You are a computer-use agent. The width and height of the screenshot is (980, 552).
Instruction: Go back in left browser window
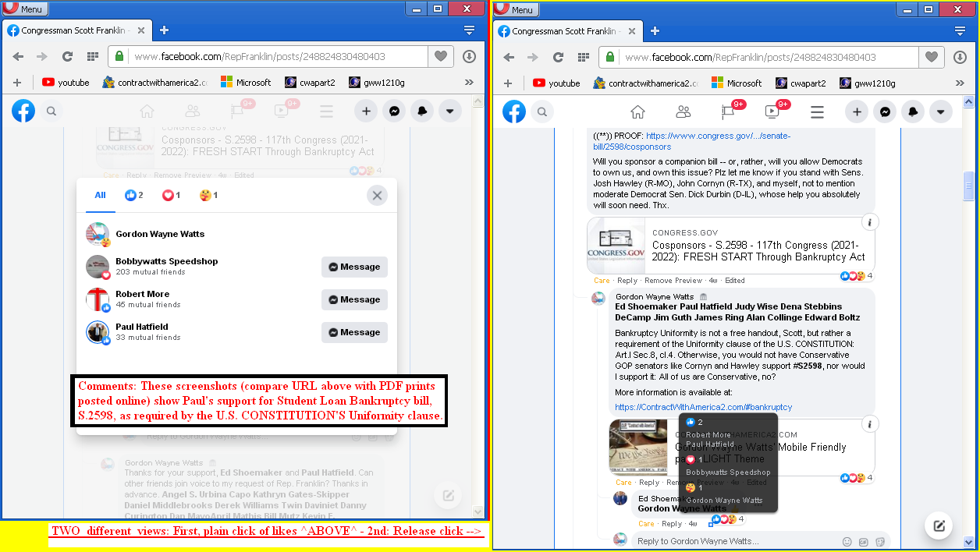(x=18, y=57)
